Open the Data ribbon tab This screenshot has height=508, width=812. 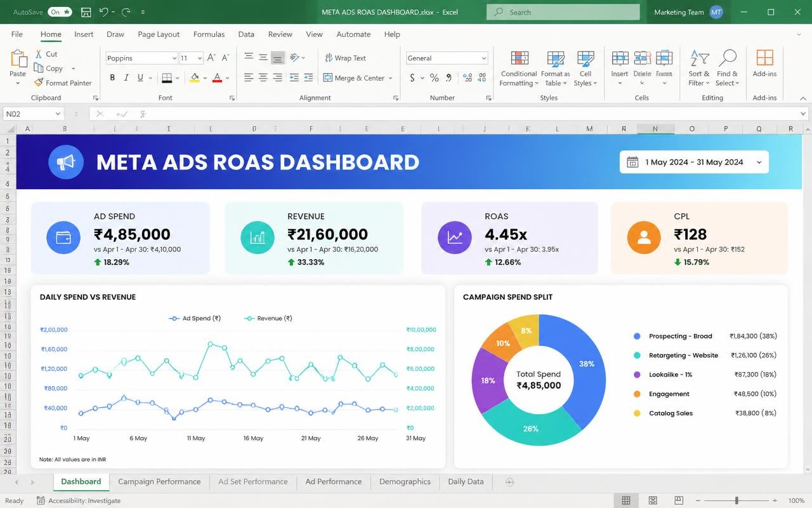tap(246, 34)
